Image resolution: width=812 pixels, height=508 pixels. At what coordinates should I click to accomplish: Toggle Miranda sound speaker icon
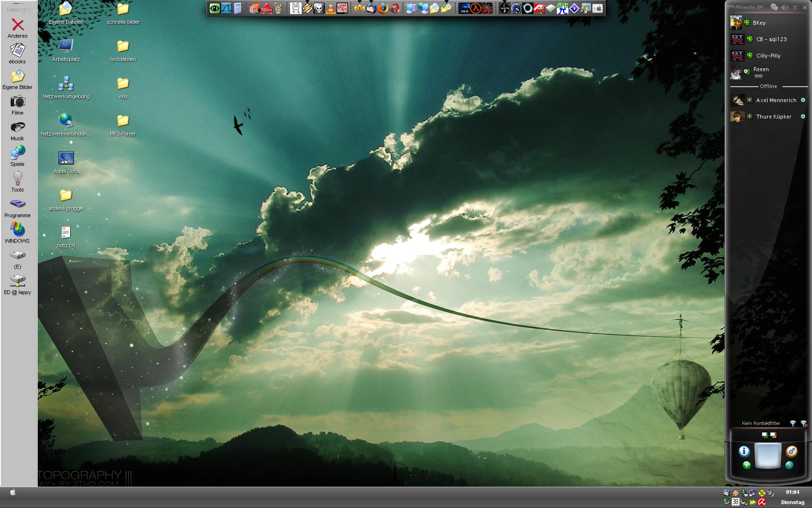[x=785, y=7]
